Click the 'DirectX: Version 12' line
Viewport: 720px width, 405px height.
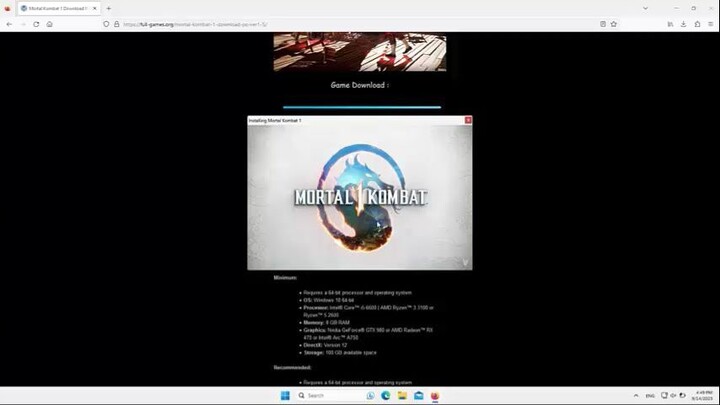coord(325,345)
